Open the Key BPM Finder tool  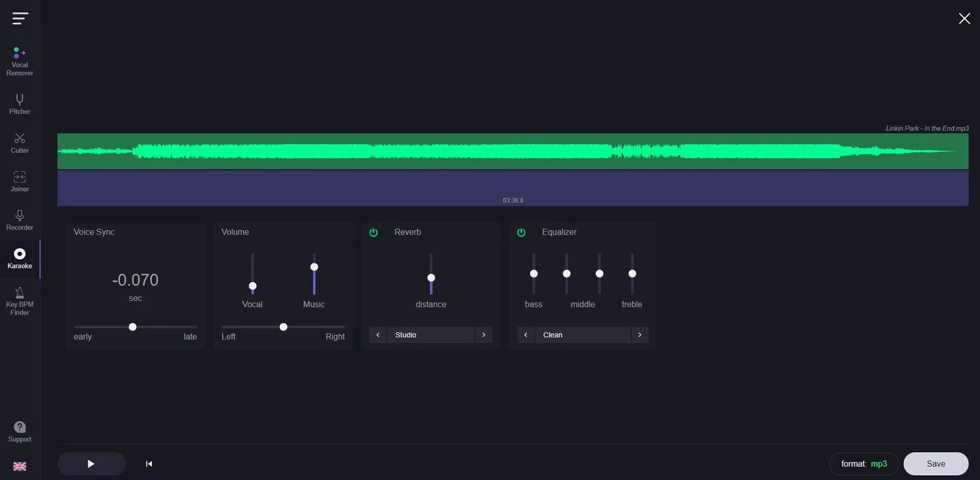[19, 301]
